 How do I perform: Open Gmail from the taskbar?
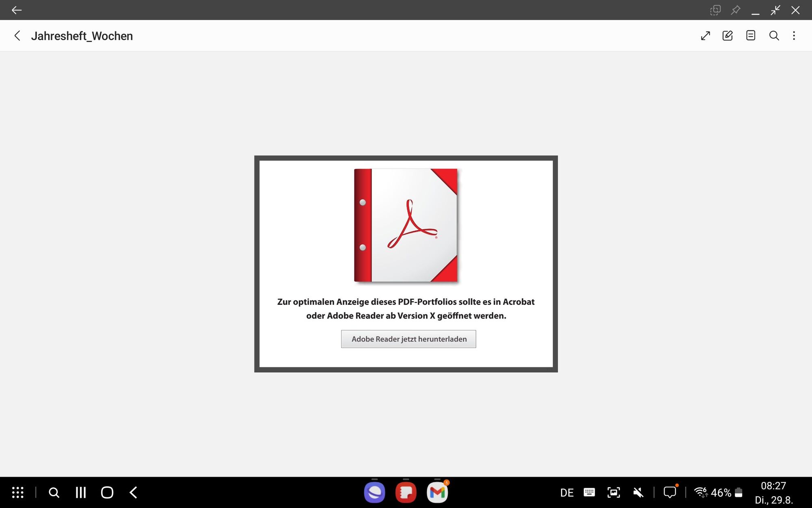(x=437, y=493)
